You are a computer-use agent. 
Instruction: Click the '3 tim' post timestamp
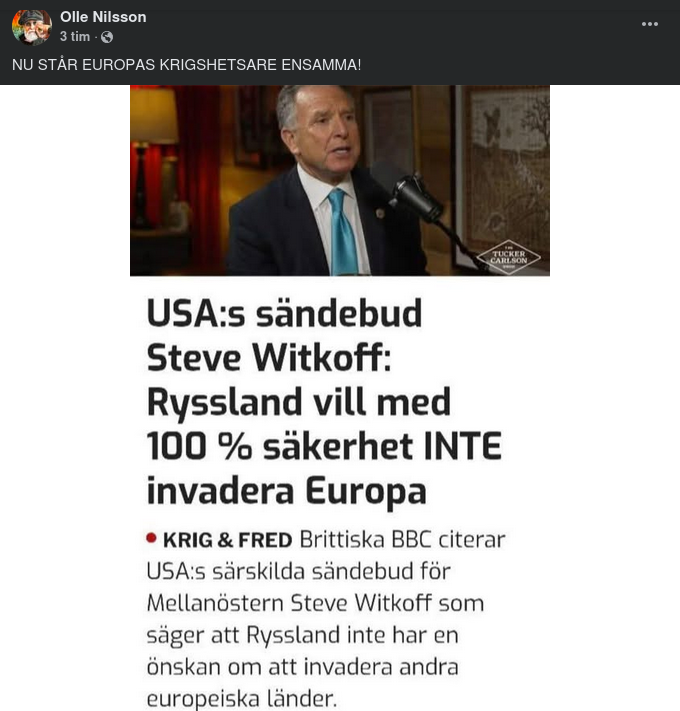pos(75,37)
